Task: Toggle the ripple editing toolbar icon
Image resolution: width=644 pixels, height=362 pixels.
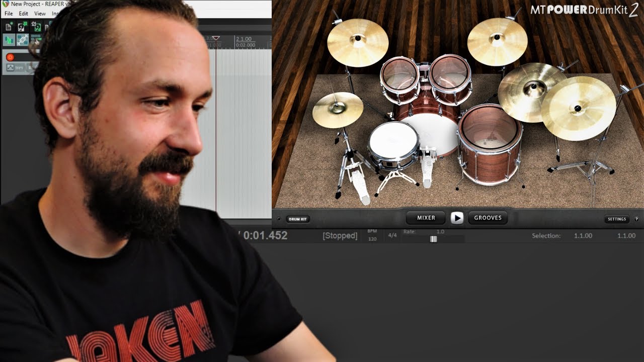Action: click(35, 40)
